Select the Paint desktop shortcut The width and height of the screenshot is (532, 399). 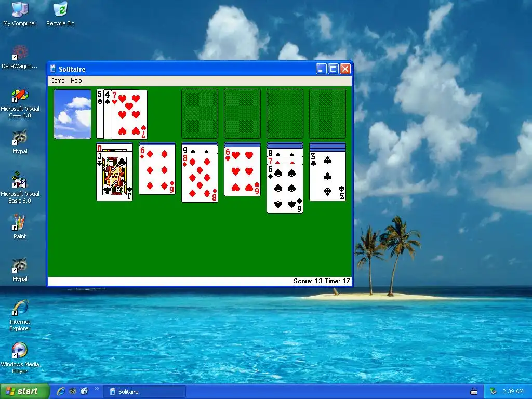pos(20,227)
